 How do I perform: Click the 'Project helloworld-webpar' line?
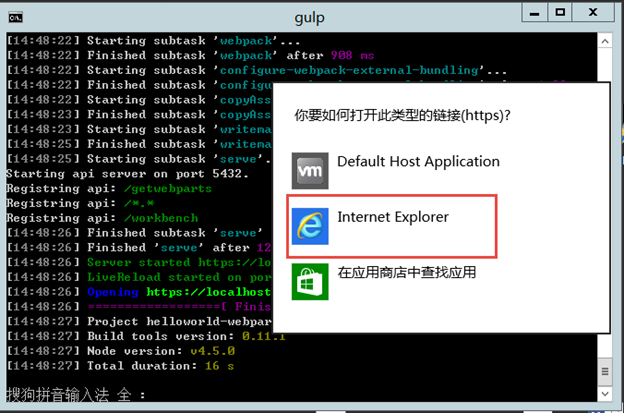[x=139, y=321]
